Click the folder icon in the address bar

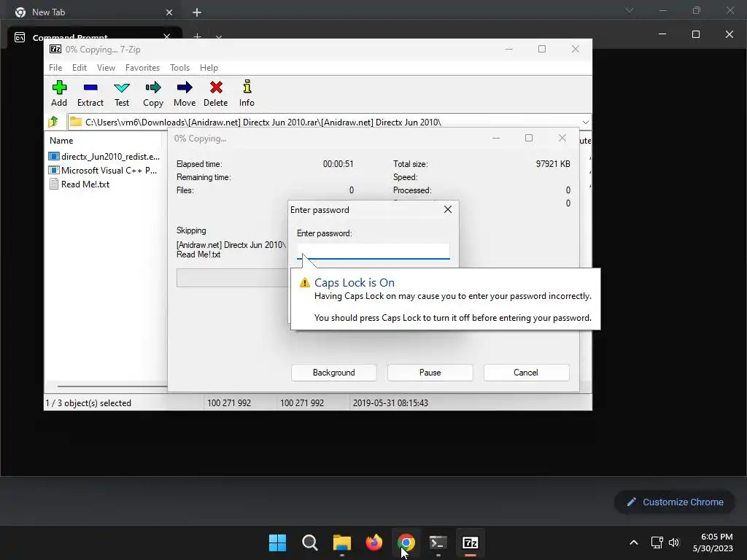click(x=75, y=122)
